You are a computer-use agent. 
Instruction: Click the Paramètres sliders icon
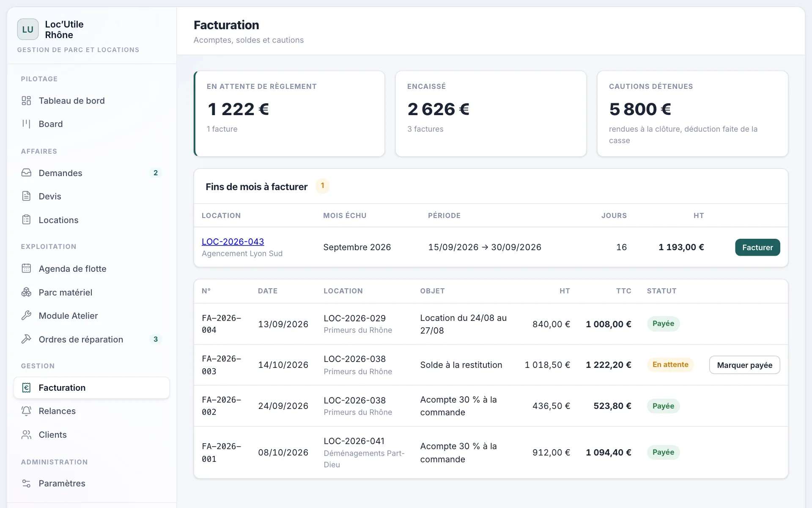pyautogui.click(x=26, y=483)
